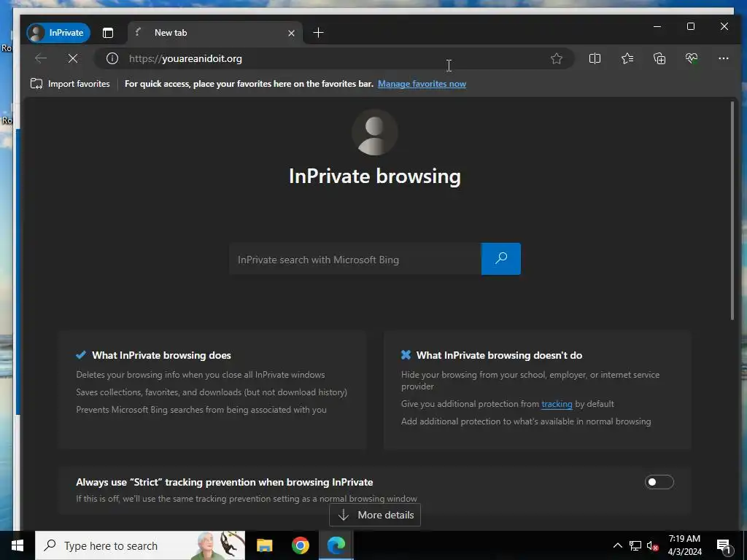The image size is (747, 560).
Task: Click the InPrivate search with Bing field
Action: [x=355, y=259]
